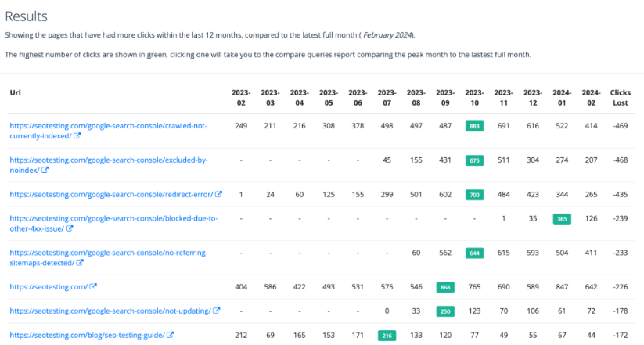Open external link icon for blocked-due-to-other-4xx-issue URL
This screenshot has height=345, width=644.
[70, 228]
